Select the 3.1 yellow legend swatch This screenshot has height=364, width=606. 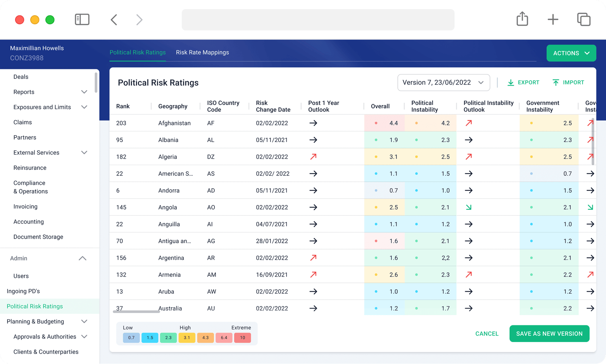tap(187, 337)
